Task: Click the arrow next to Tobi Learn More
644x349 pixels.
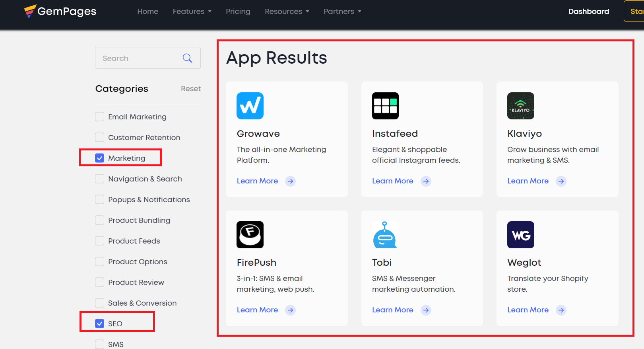Action: click(426, 310)
